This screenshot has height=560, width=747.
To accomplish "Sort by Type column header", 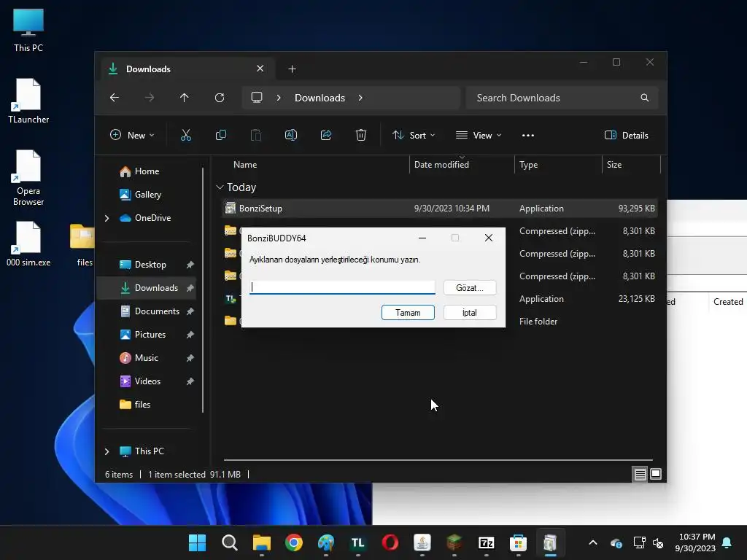I will pos(558,165).
